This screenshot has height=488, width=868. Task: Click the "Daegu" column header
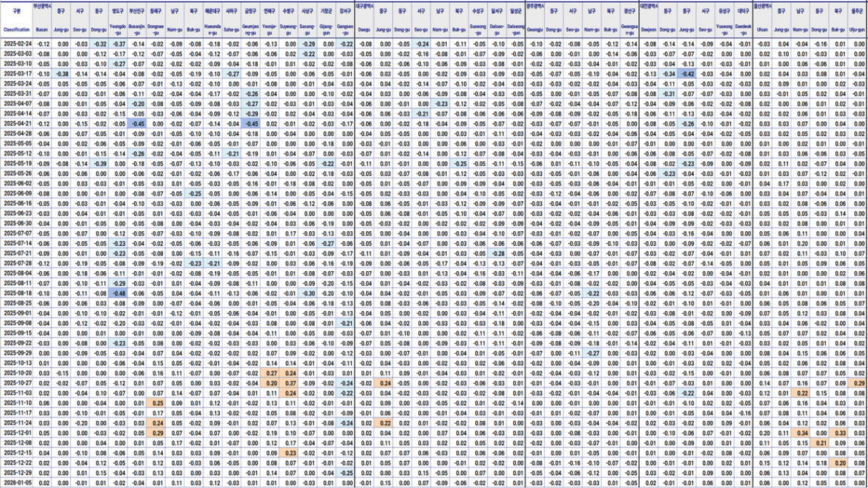[365, 30]
